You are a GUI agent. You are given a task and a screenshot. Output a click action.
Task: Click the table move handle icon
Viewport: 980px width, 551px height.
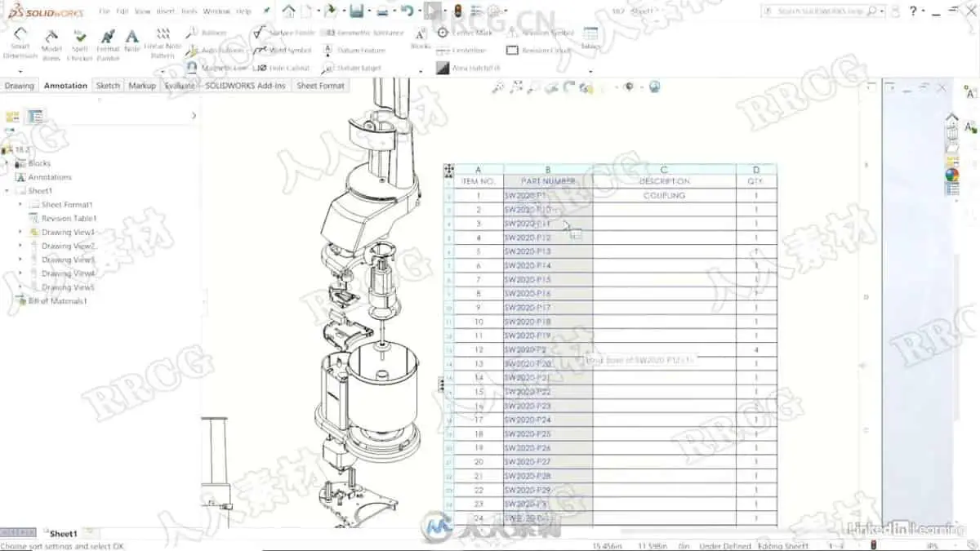[x=448, y=170]
